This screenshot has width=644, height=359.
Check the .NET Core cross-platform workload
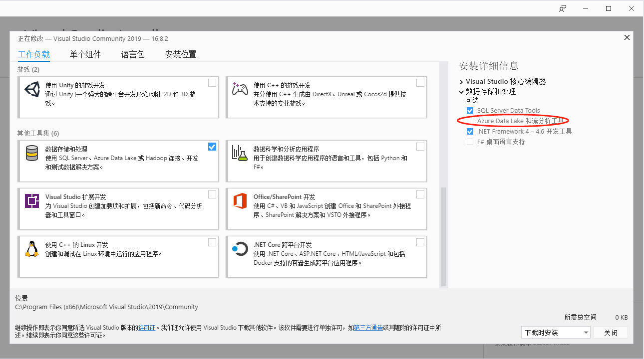(420, 242)
